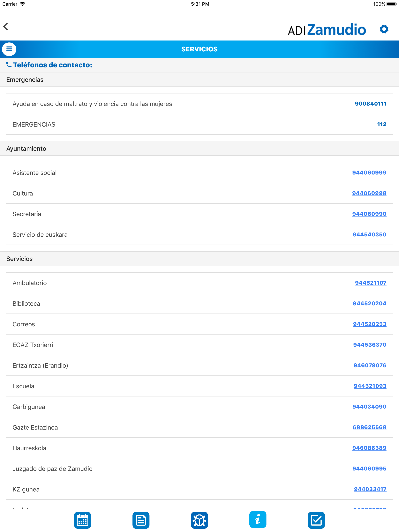The height and width of the screenshot is (532, 399).
Task: Call Servicio de euskara 944540350
Action: point(369,235)
